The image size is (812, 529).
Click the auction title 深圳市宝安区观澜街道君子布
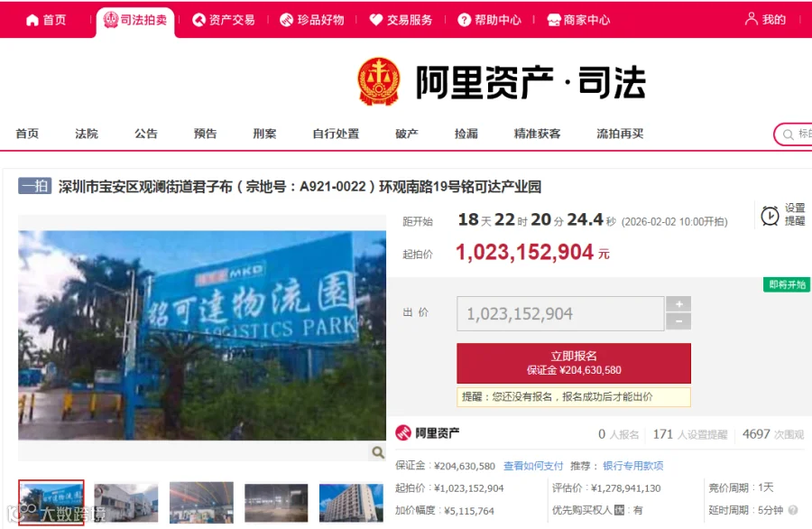pos(300,187)
